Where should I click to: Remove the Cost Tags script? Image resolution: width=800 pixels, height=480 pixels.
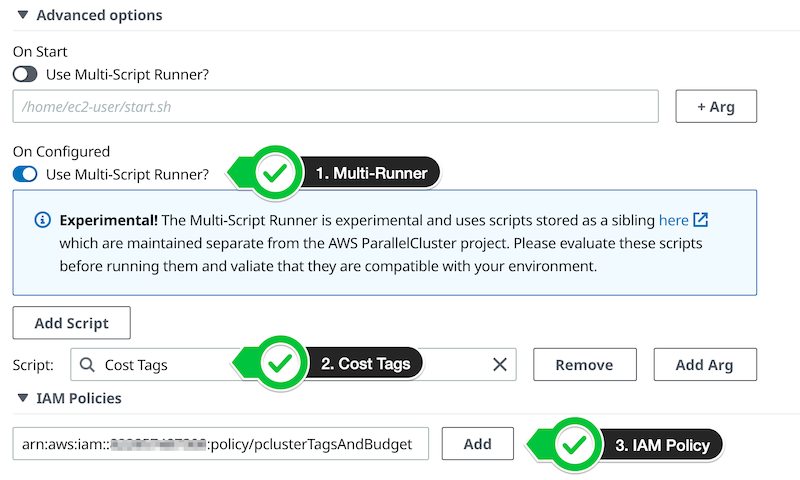(585, 365)
